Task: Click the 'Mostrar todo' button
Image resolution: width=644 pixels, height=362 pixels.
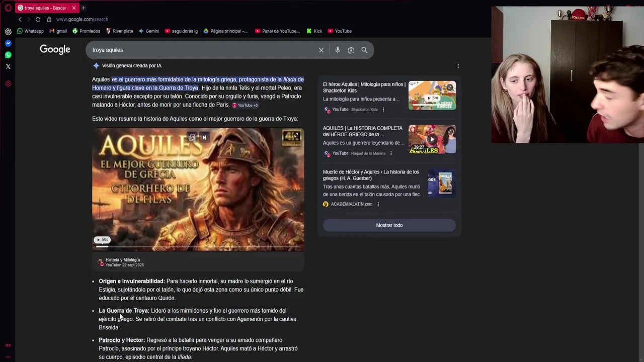Action: pyautogui.click(x=389, y=225)
